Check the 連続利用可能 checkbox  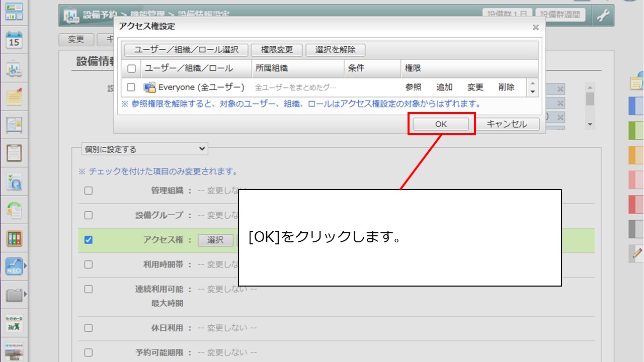point(89,290)
